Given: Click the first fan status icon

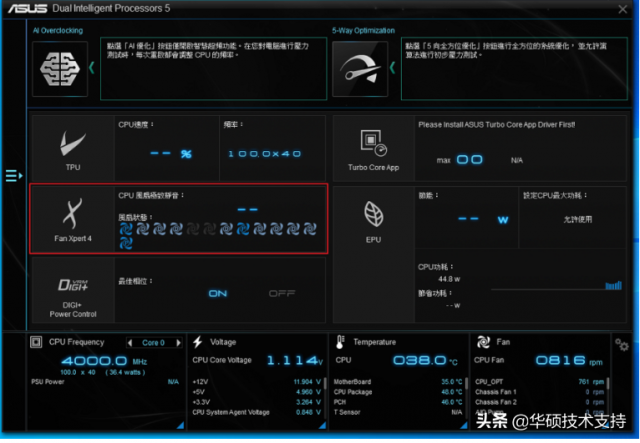Looking at the screenshot, I should pyautogui.click(x=126, y=229).
